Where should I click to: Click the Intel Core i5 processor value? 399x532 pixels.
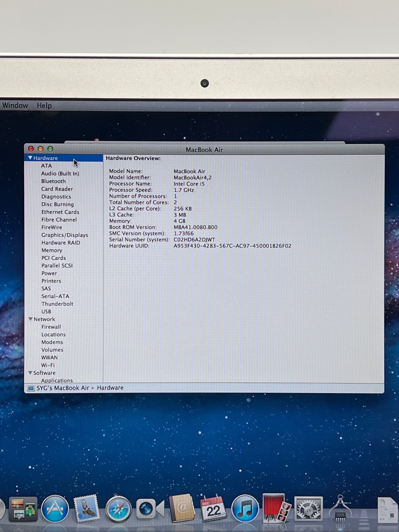189,184
